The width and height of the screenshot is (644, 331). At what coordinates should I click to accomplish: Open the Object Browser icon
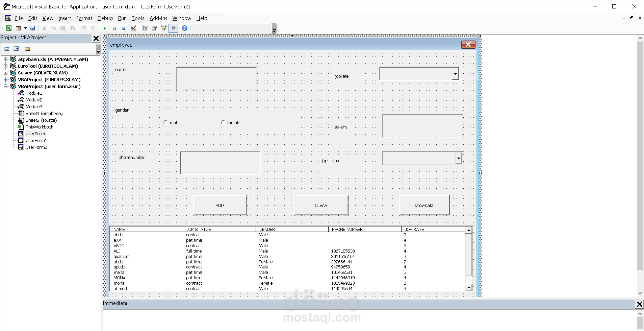(164, 28)
